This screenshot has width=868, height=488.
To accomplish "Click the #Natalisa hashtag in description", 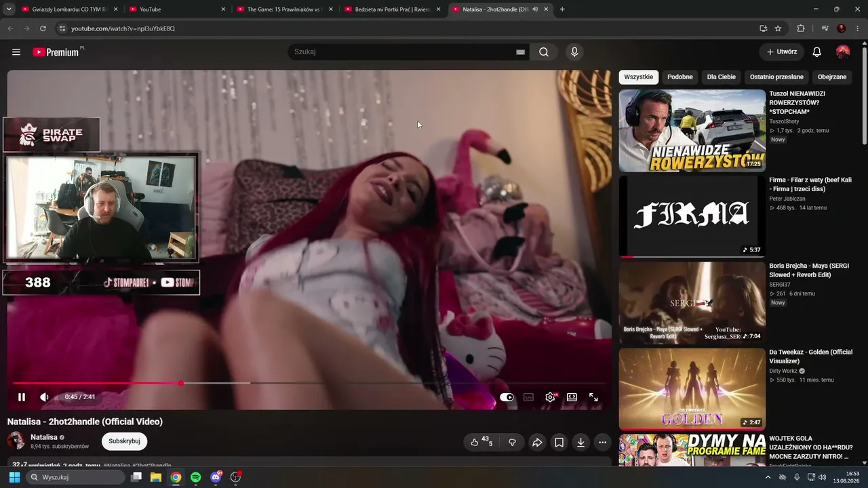I will tap(116, 466).
